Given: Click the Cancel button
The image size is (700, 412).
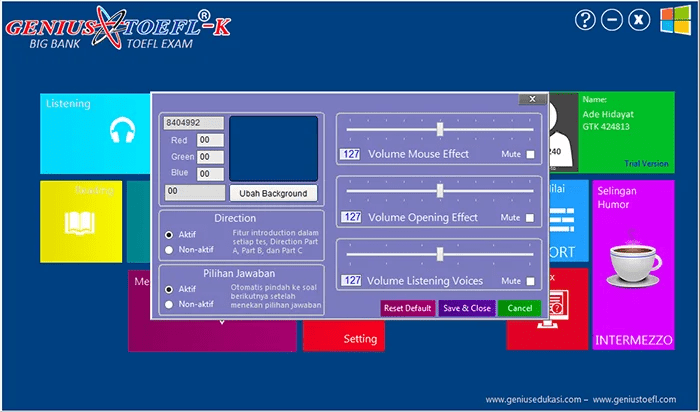Looking at the screenshot, I should click(520, 308).
